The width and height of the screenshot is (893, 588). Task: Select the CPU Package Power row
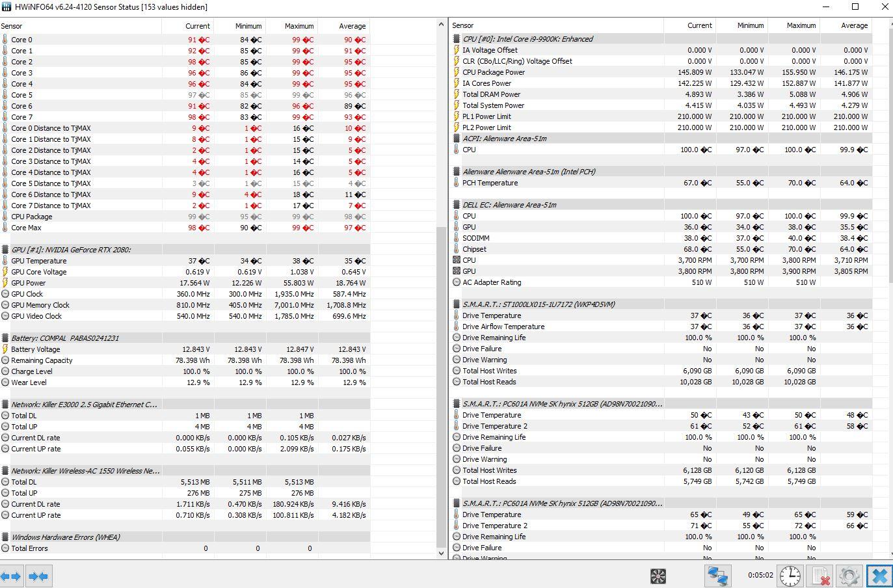(494, 72)
